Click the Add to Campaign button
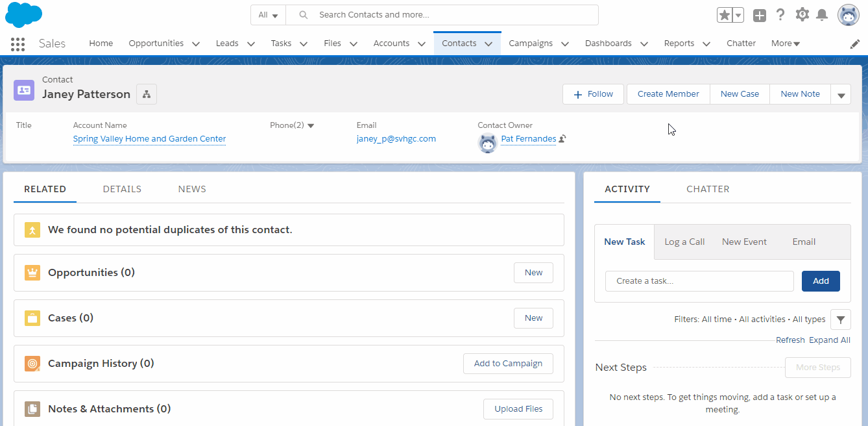The image size is (868, 426). point(508,364)
